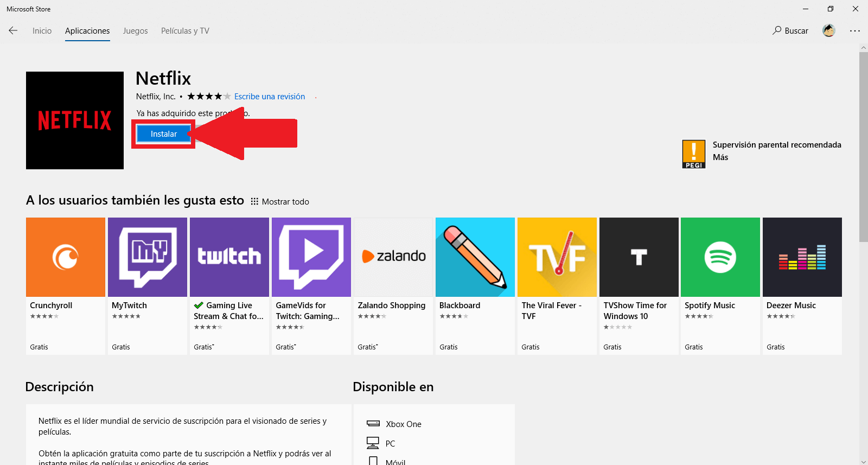
Task: Click Supervisión parental recomendada text
Action: 777,145
